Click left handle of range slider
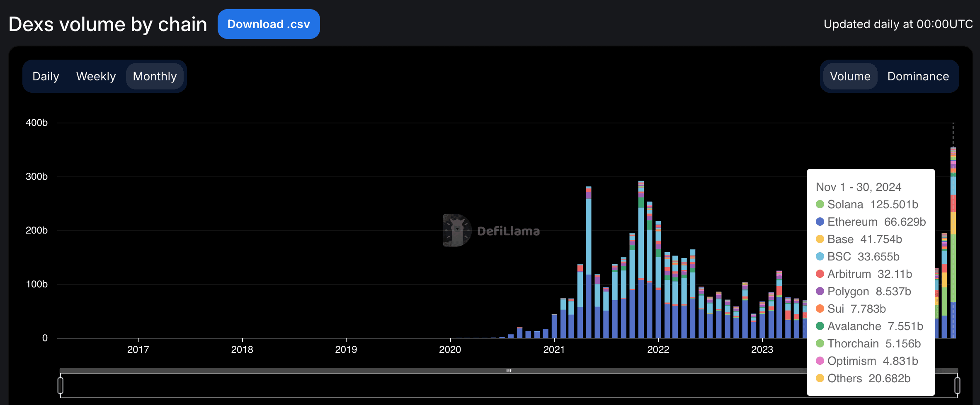 pyautogui.click(x=61, y=385)
